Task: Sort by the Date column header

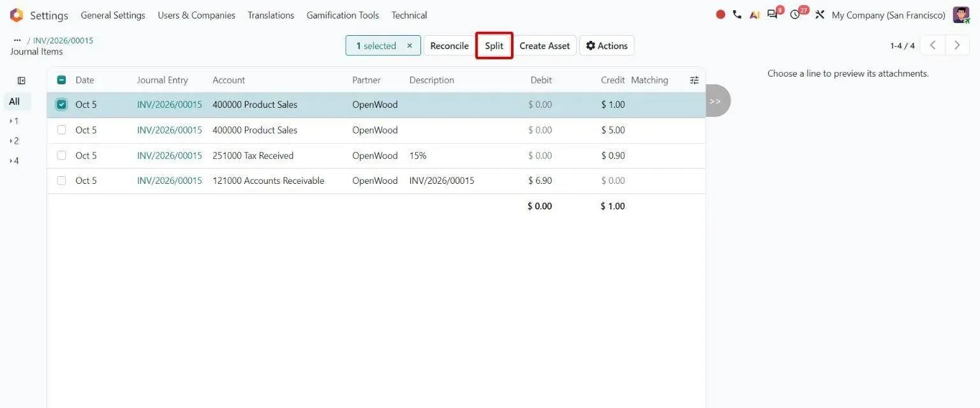Action: coord(84,80)
